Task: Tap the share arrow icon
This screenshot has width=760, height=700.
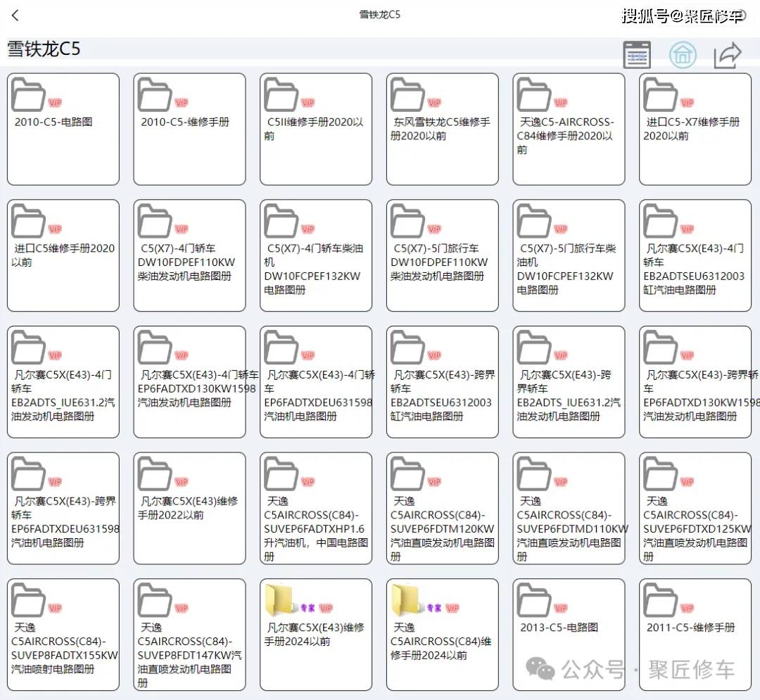Action: point(728,55)
